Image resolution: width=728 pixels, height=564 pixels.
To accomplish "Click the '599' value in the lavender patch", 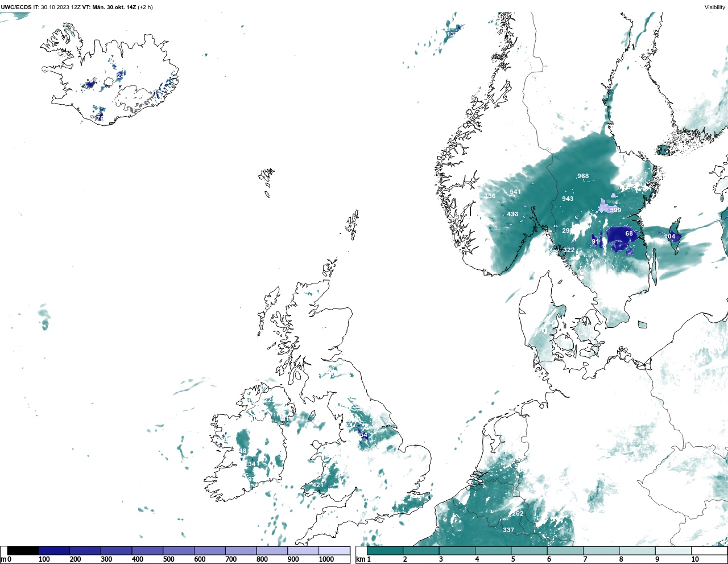I will (x=615, y=210).
